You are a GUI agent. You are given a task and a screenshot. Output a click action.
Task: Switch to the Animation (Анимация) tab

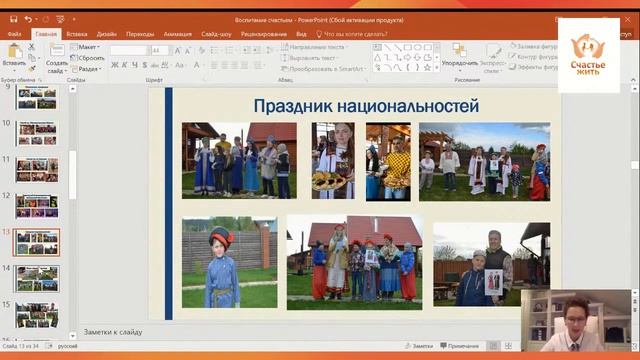178,34
